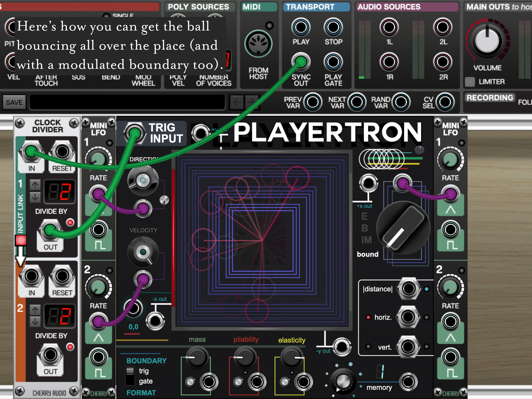Viewport: 532px width, 399px height.
Task: Decrease divider 2 value with down arrow
Action: (x=35, y=322)
